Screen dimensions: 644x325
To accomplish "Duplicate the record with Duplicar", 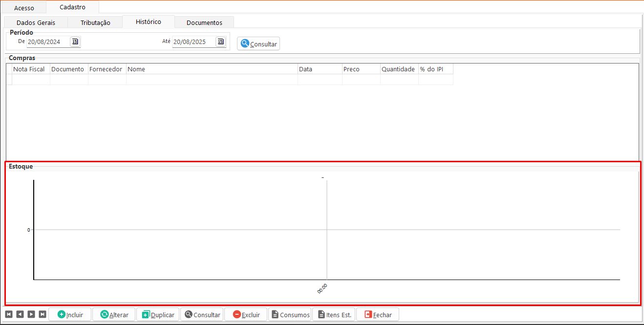I will [x=158, y=314].
